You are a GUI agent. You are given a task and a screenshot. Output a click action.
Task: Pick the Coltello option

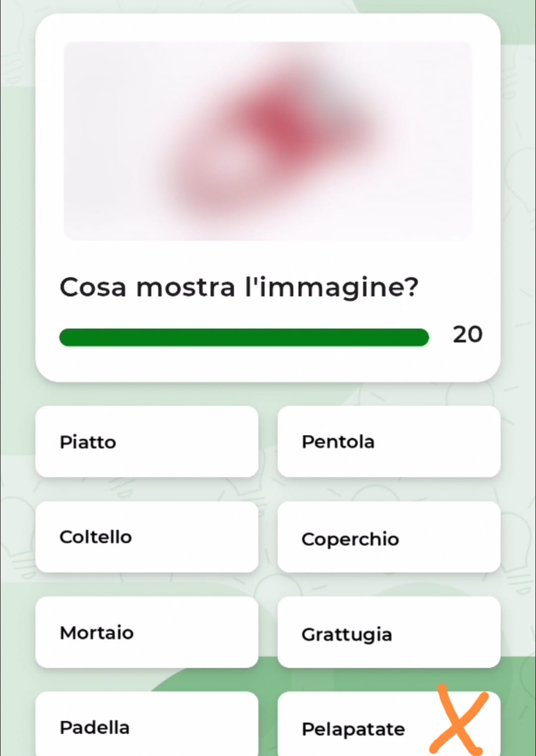(x=147, y=537)
